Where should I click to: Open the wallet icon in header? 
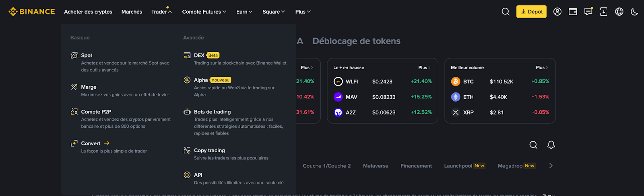tap(573, 12)
